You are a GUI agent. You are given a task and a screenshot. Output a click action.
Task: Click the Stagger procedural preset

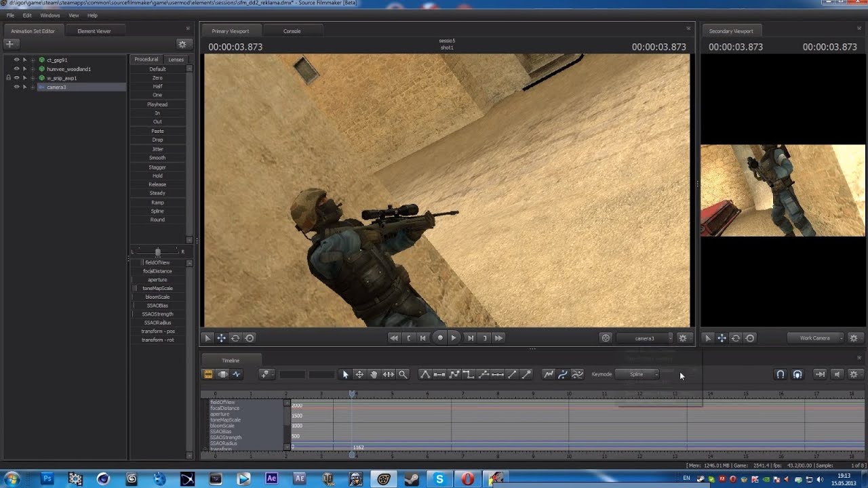(157, 167)
